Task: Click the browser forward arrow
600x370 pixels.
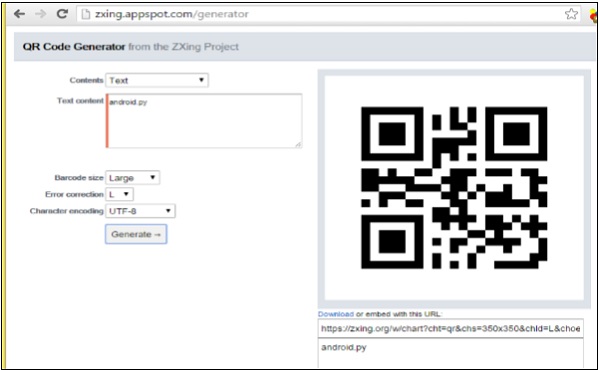Action: click(x=40, y=14)
